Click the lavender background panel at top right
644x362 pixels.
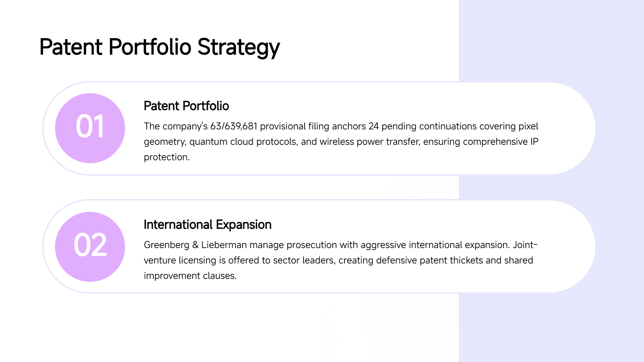coord(551,40)
